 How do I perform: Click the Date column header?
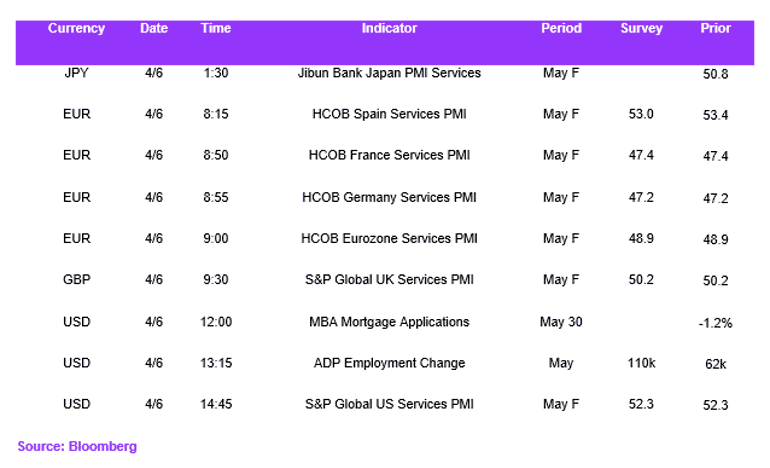(x=154, y=28)
